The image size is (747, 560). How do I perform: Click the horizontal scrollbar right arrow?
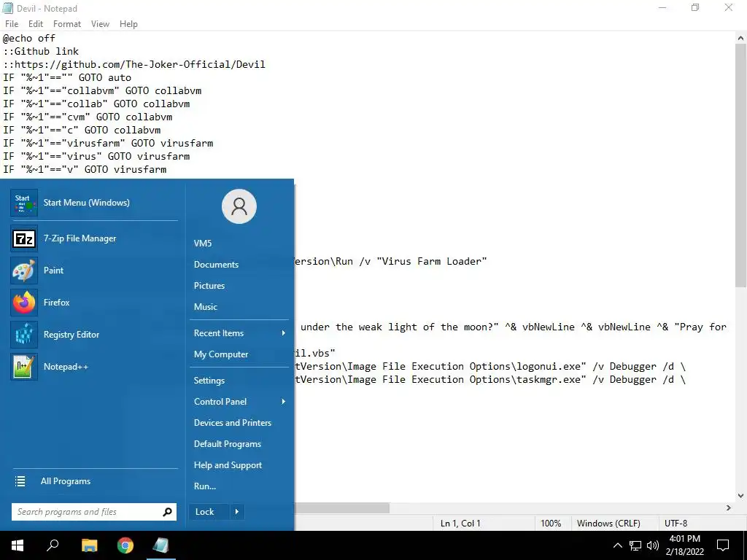(729, 508)
